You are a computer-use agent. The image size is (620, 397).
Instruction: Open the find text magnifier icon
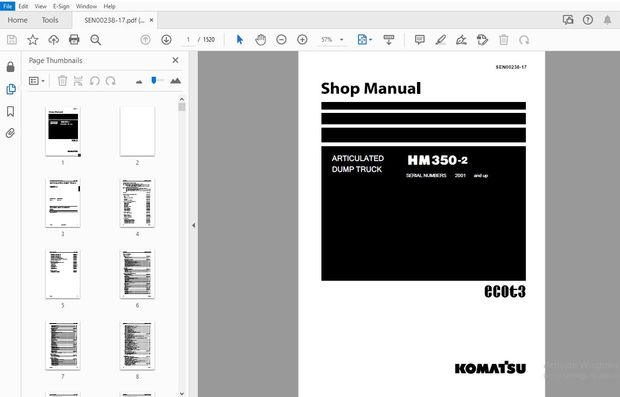click(x=95, y=40)
